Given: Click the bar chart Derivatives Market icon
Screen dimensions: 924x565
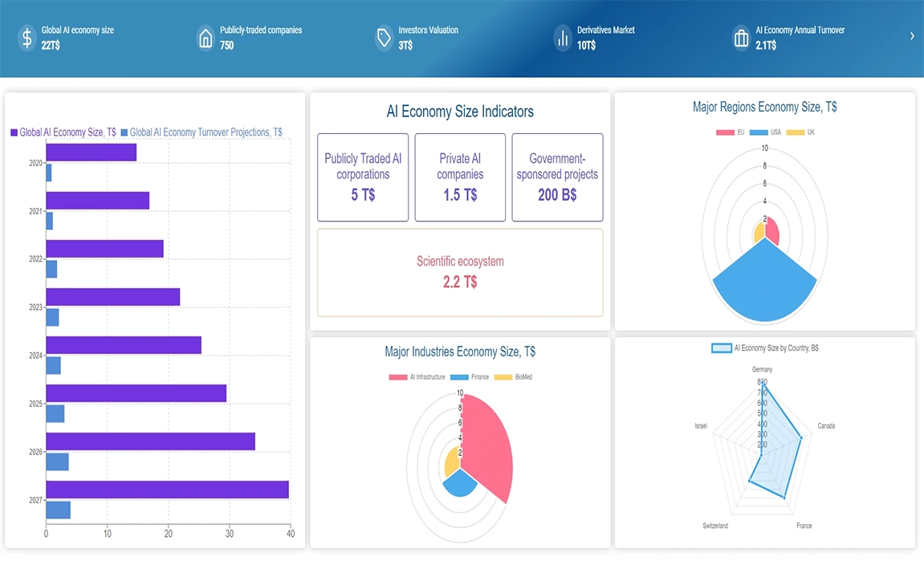Looking at the screenshot, I should (x=562, y=38).
